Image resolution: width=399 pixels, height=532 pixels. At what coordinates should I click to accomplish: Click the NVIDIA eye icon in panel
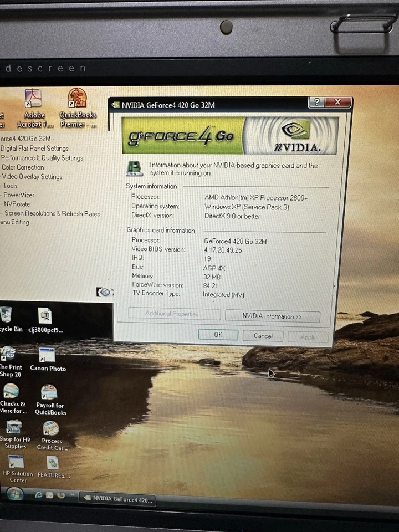(104, 292)
